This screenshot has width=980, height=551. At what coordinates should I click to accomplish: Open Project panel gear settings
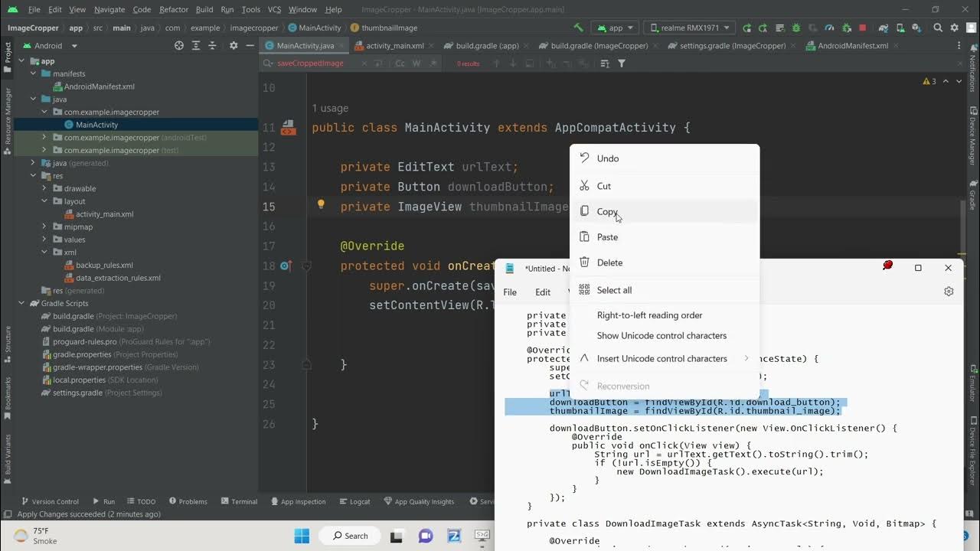(234, 46)
